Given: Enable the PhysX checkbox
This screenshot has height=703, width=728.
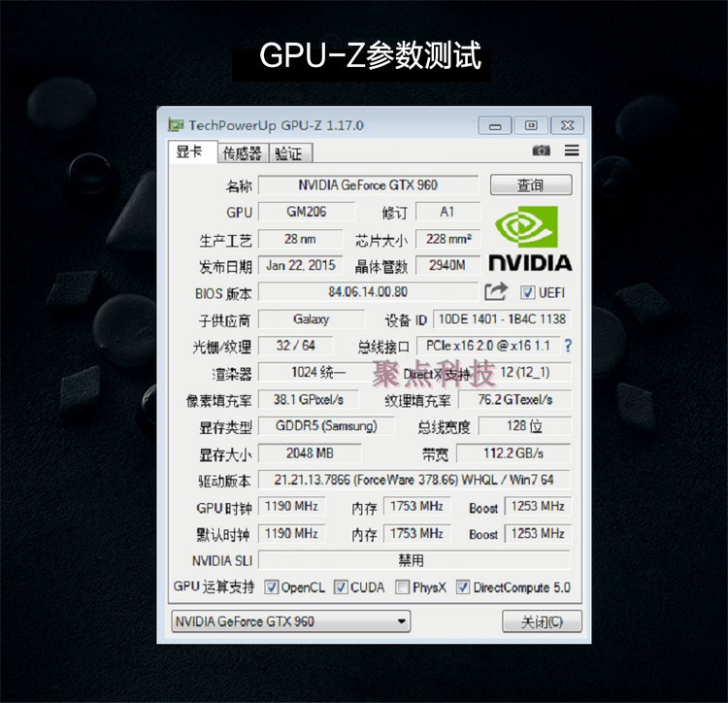Looking at the screenshot, I should (402, 587).
